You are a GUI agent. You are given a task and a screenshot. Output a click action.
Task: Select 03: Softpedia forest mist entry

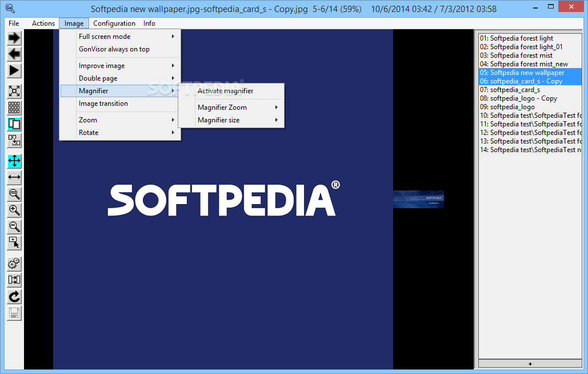[x=530, y=55]
